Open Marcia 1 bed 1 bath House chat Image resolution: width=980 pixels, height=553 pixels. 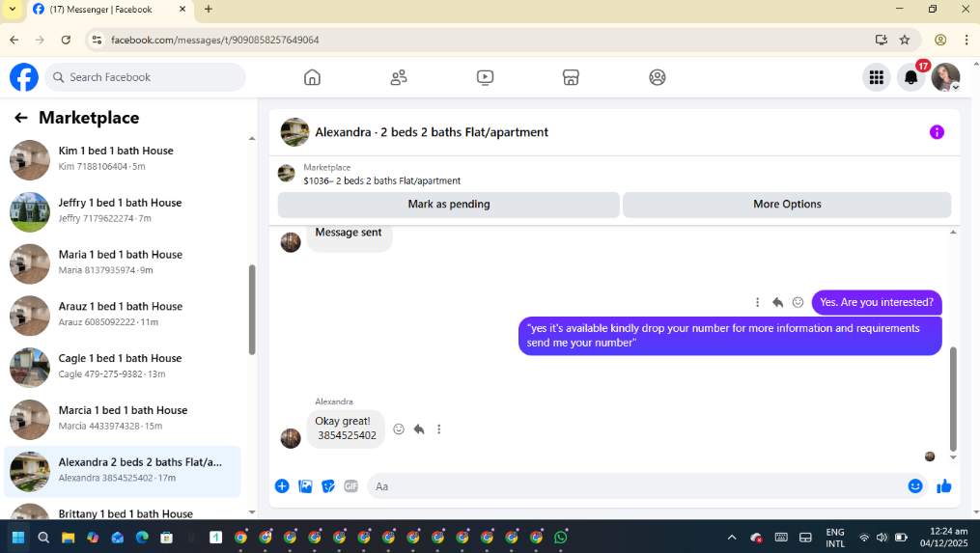[123, 419]
